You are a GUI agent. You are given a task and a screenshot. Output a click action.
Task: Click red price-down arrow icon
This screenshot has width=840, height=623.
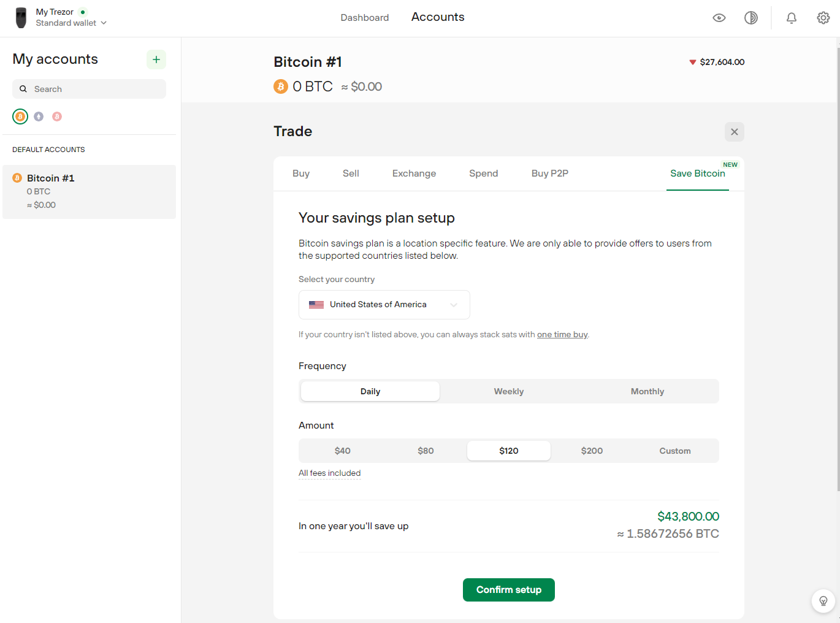(693, 62)
